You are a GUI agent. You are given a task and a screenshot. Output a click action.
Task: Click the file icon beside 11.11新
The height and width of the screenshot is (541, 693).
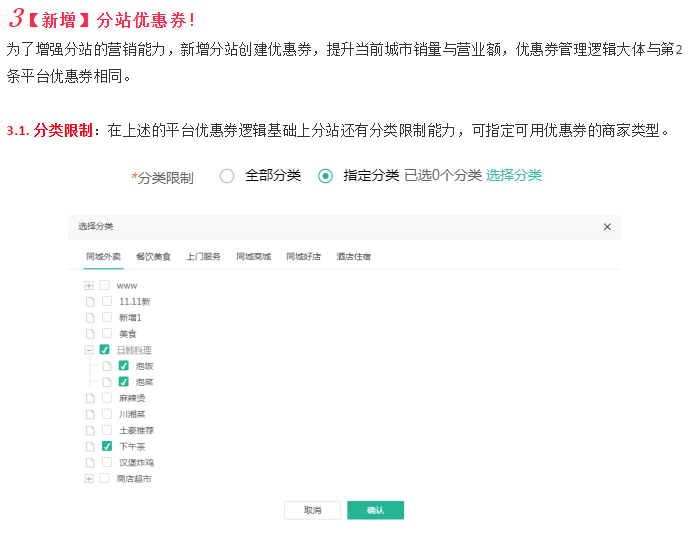pos(90,301)
